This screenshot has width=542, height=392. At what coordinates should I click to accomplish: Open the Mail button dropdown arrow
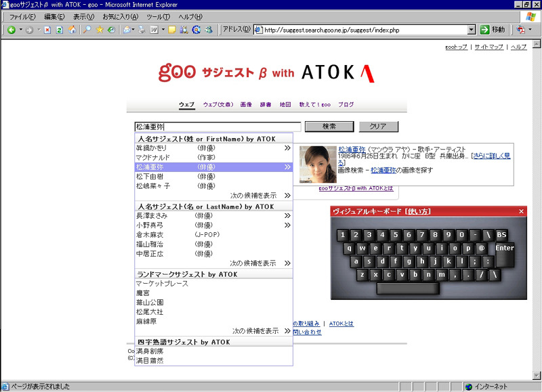(133, 30)
